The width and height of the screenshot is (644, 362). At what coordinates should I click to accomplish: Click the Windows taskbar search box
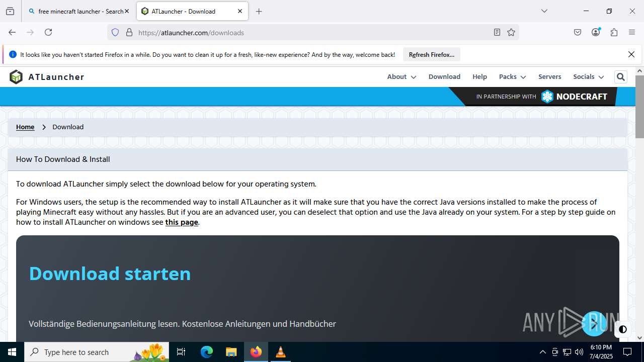click(x=97, y=352)
